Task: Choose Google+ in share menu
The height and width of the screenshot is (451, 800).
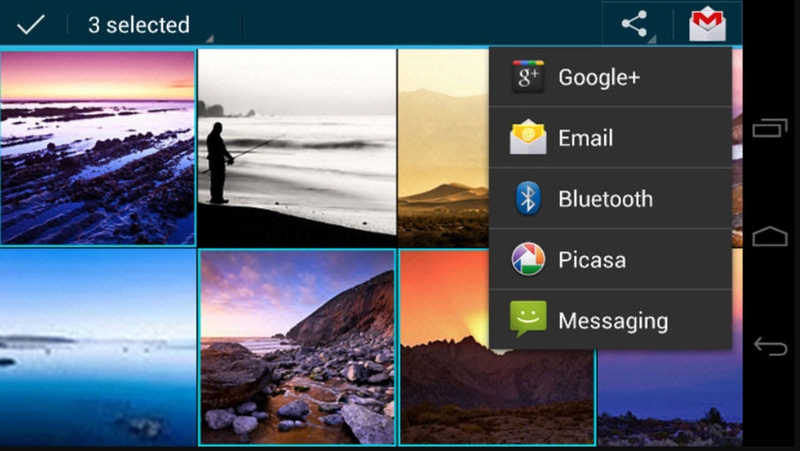Action: [610, 77]
